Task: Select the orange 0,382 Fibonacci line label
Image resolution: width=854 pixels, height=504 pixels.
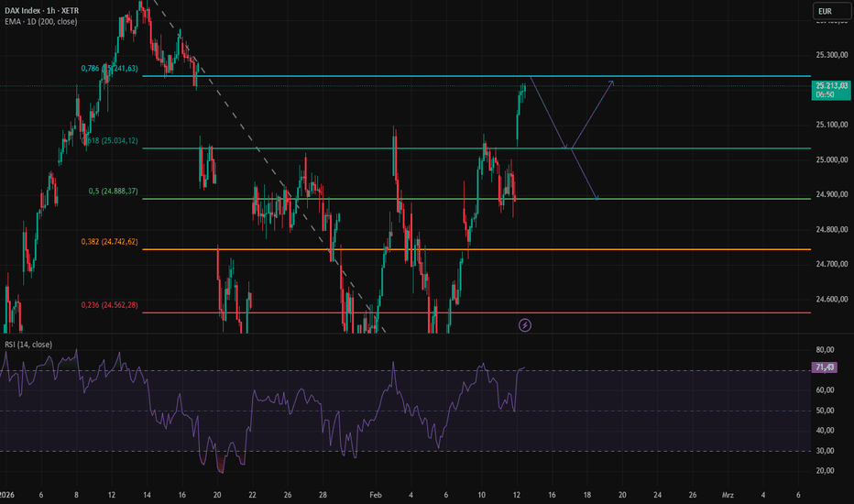Action: click(x=109, y=241)
